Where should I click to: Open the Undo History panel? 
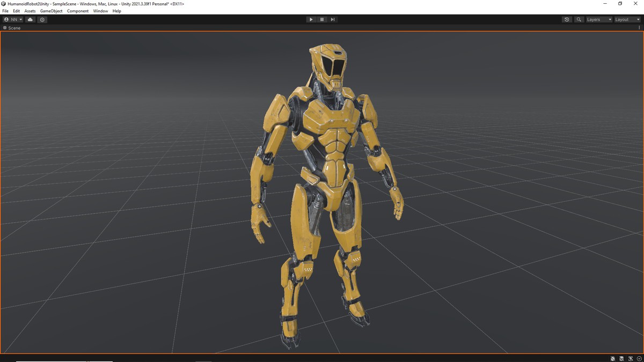(567, 19)
